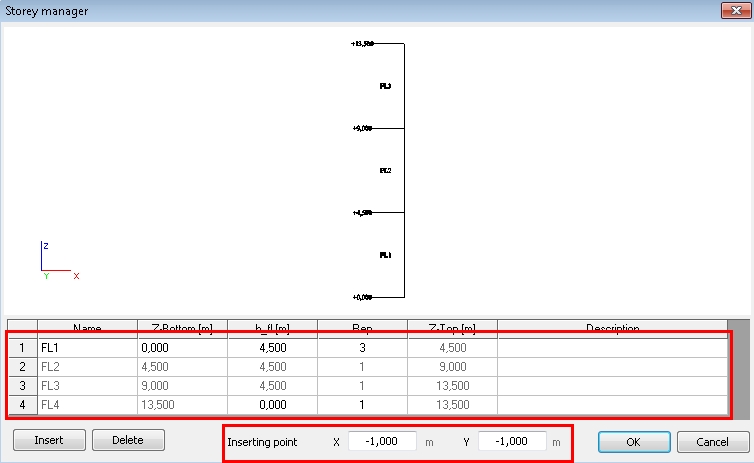Click the XYZ axis indicator in preview
This screenshot has width=754, height=463.
click(54, 261)
